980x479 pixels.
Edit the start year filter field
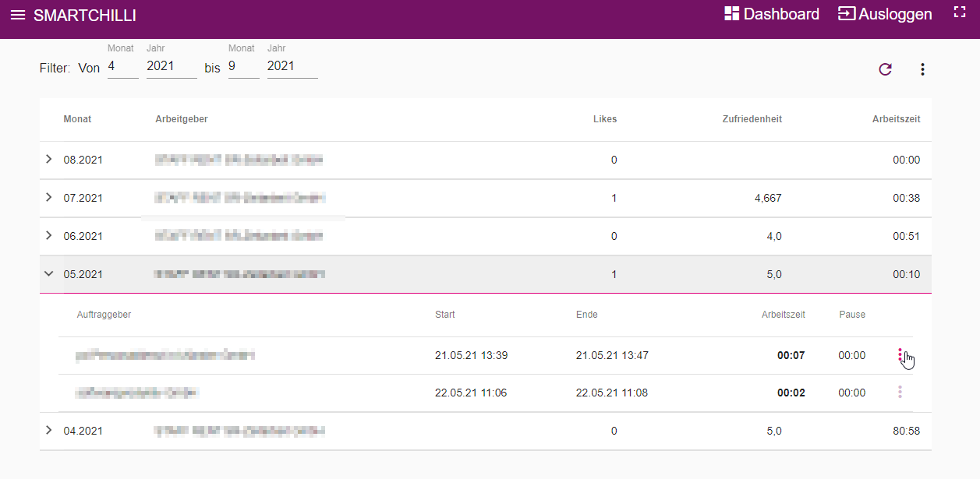[x=172, y=67]
